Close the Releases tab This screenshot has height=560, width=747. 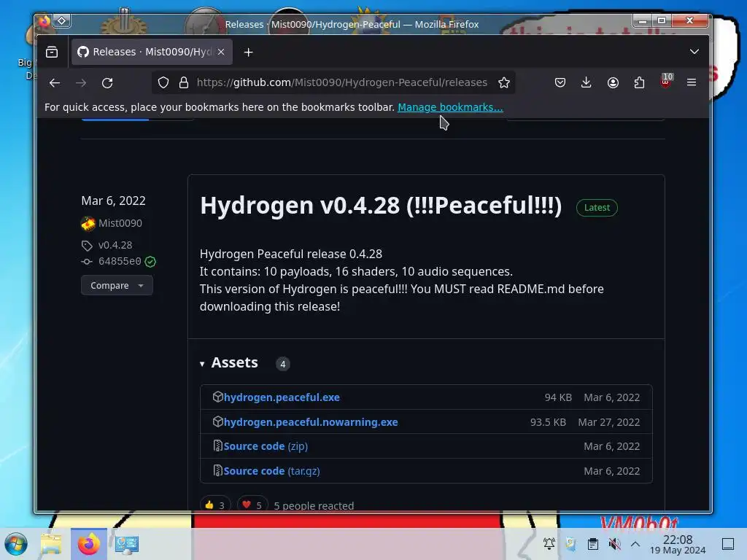pos(221,52)
